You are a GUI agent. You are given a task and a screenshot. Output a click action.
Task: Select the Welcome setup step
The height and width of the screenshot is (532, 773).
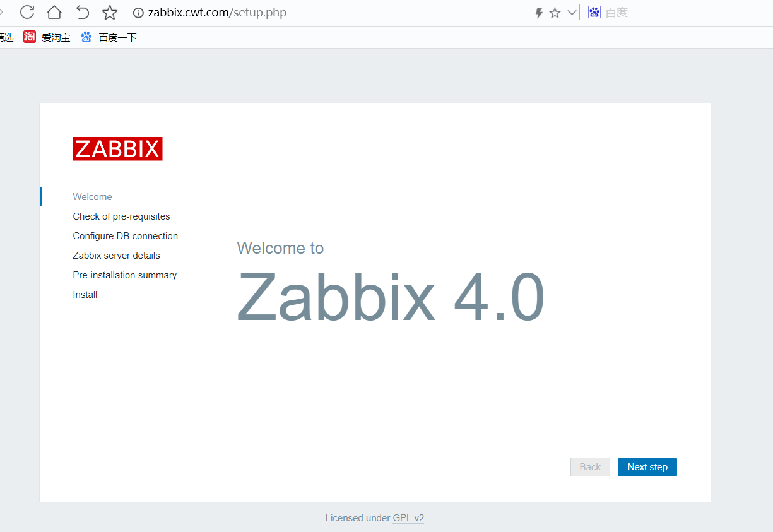click(x=92, y=197)
